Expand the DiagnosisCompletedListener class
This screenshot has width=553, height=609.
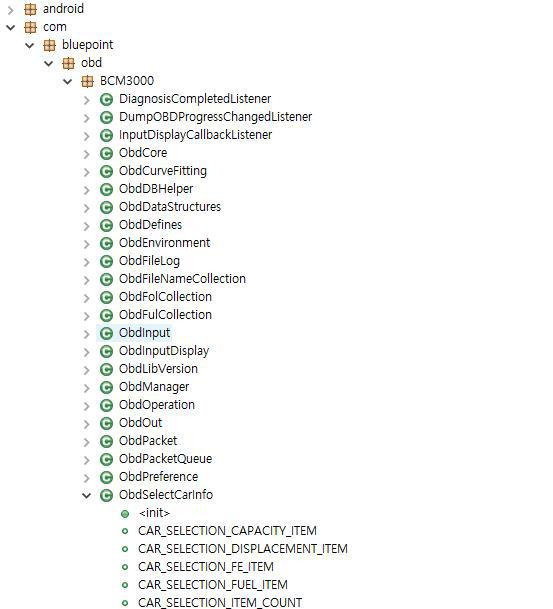tap(87, 100)
